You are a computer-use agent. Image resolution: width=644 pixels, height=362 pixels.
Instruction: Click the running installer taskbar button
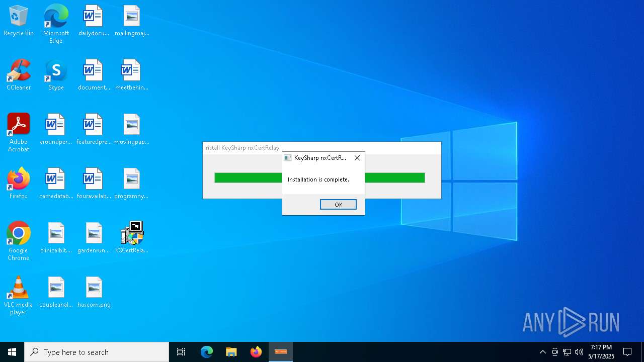[x=280, y=352]
